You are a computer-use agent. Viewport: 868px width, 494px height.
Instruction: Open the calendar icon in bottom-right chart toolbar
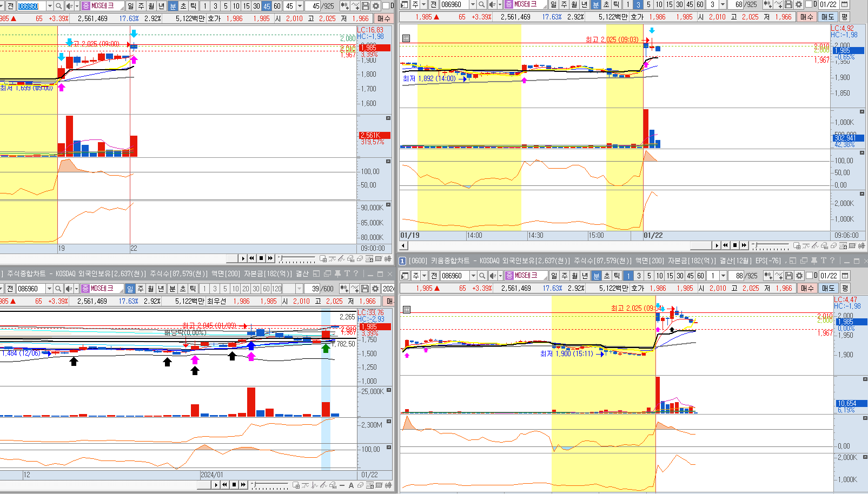(845, 276)
